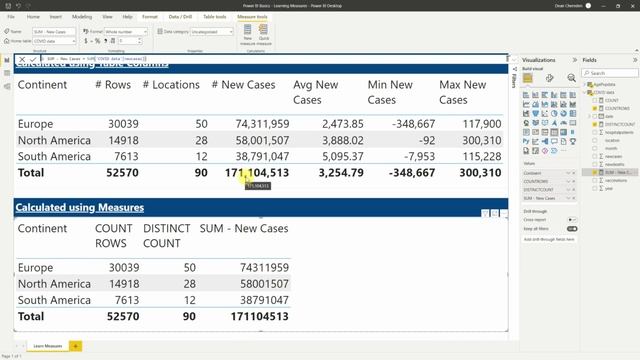Click the measure Name input box

pyautogui.click(x=54, y=31)
